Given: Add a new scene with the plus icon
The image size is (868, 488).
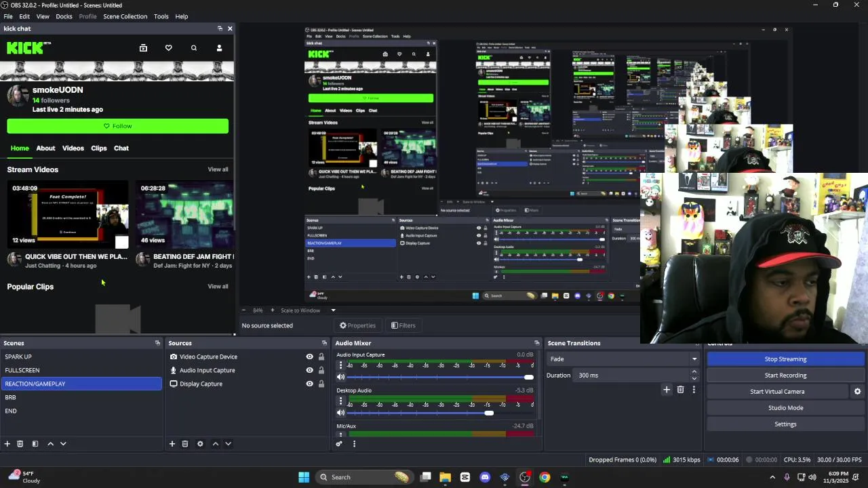Looking at the screenshot, I should (x=7, y=444).
